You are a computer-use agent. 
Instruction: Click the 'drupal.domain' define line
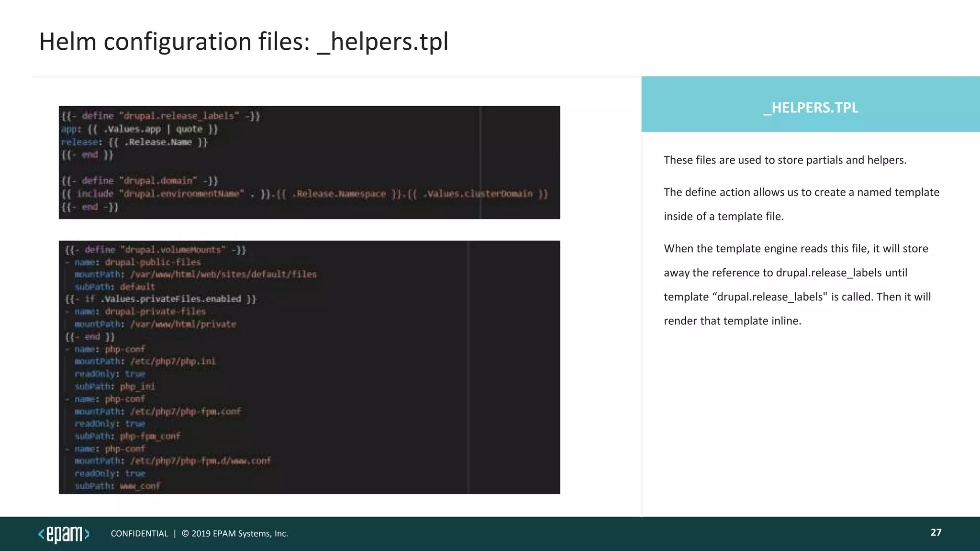(x=140, y=181)
